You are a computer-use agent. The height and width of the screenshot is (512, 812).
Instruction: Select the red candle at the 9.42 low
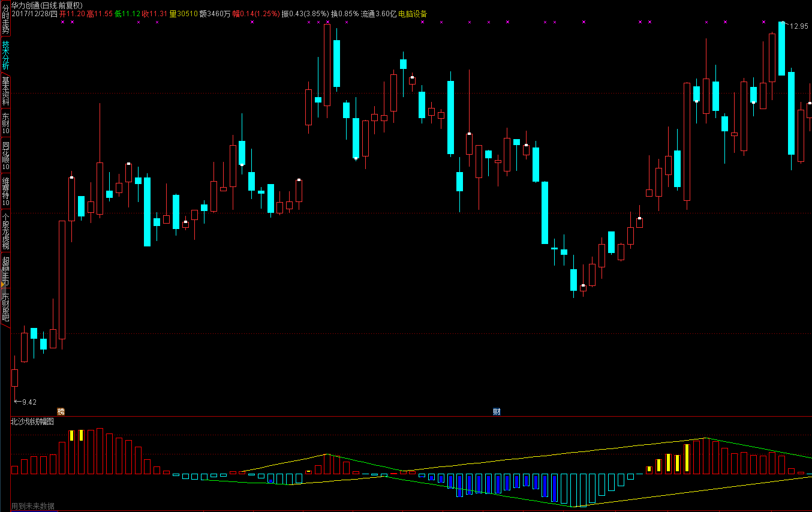(x=15, y=378)
